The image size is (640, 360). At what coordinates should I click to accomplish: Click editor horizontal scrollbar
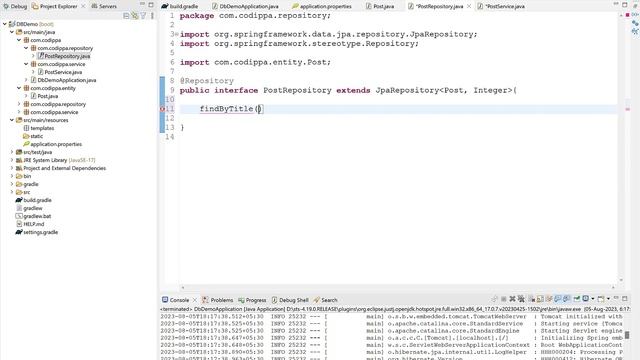point(398,288)
